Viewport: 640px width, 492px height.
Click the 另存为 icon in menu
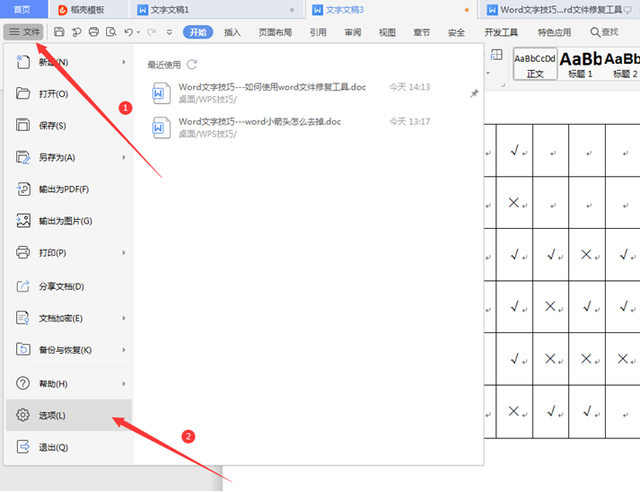coord(23,157)
